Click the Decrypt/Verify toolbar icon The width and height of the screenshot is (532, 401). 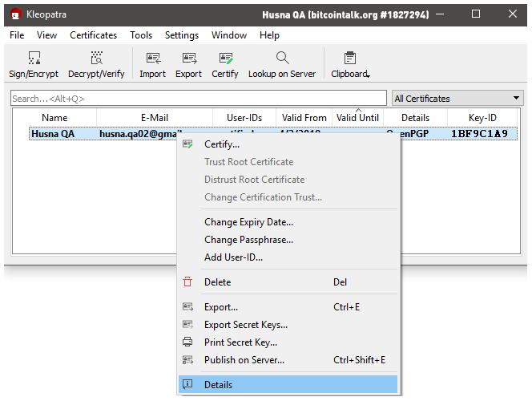pos(96,58)
